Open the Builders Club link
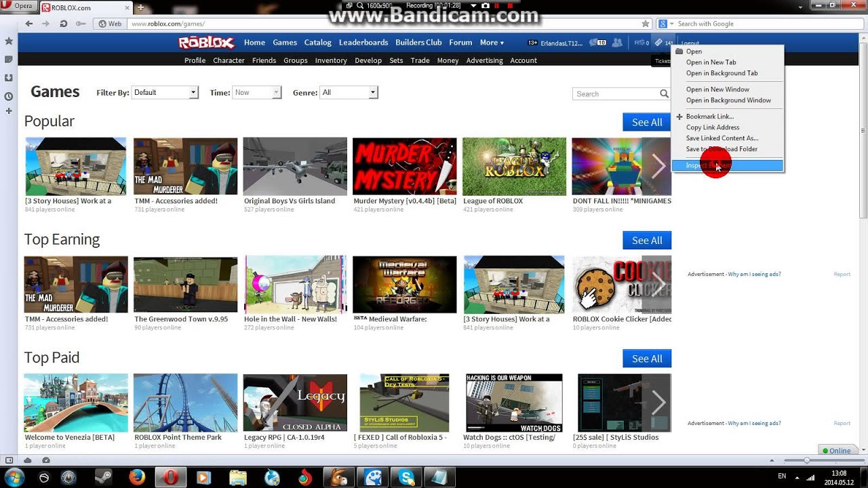Screen dimensions: 868x488 click(418, 43)
